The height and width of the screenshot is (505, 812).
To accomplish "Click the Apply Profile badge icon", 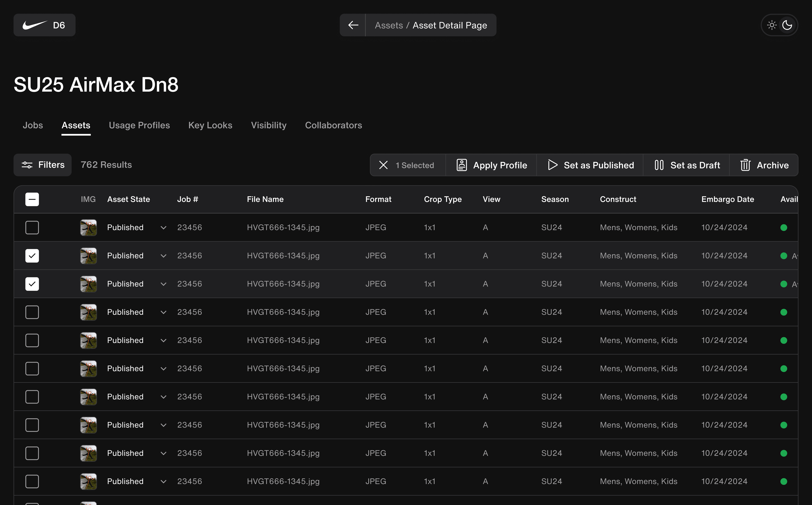I will pos(462,165).
